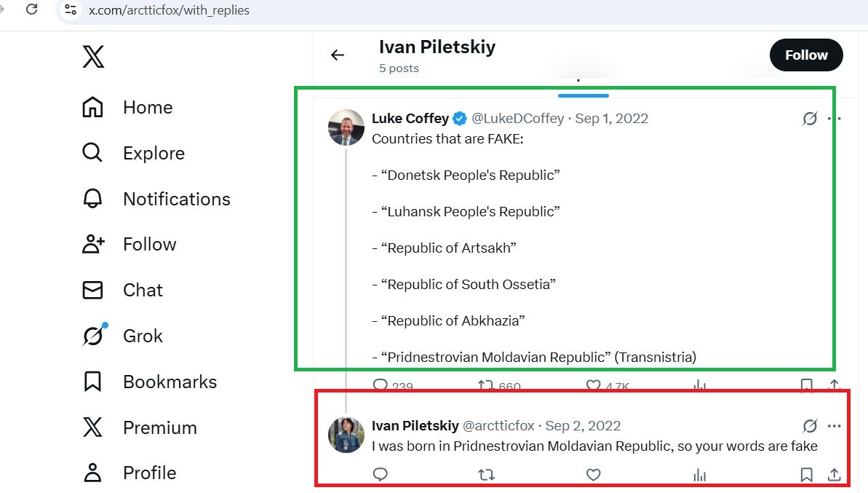Image resolution: width=868 pixels, height=493 pixels.
Task: Like Ivan Piletskiy's reply
Action: [594, 475]
